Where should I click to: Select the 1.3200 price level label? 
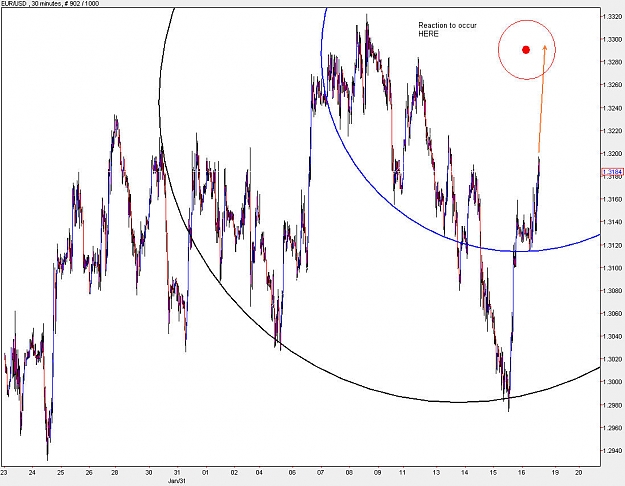click(x=613, y=153)
